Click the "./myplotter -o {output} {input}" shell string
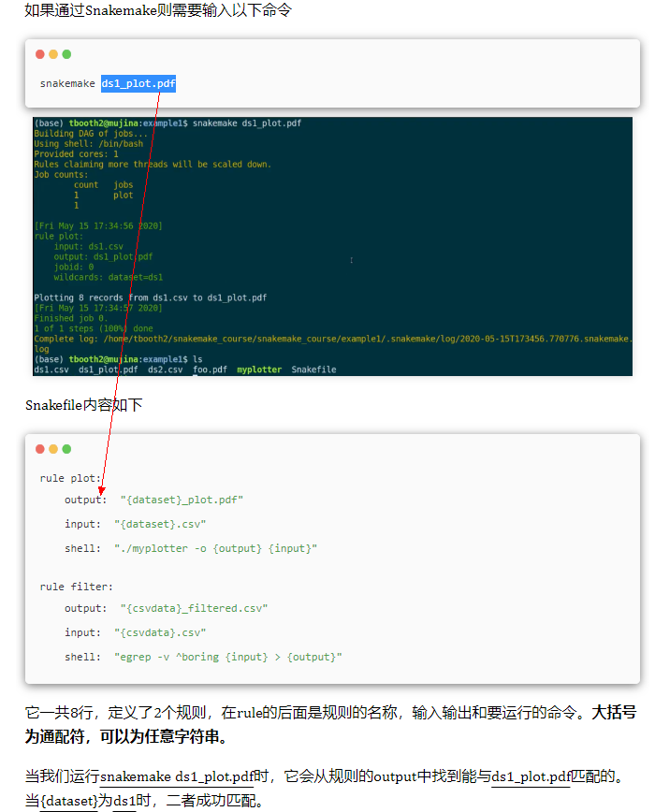The height and width of the screenshot is (812, 655). [x=215, y=548]
